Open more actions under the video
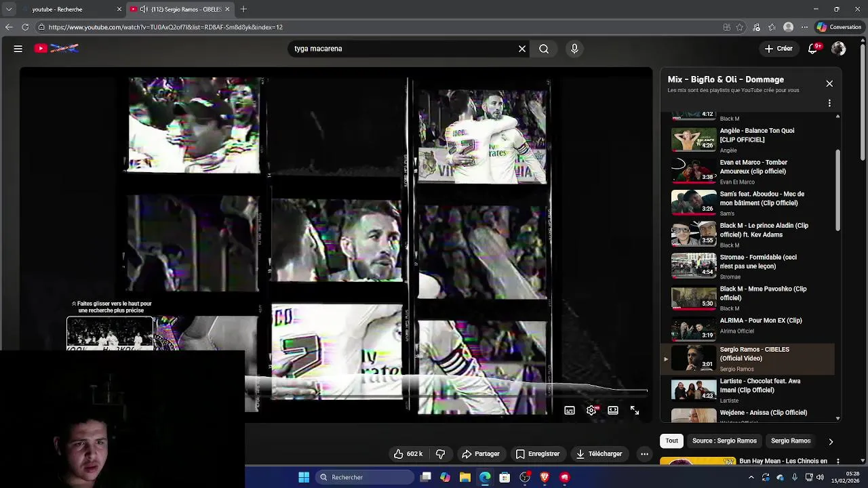This screenshot has height=488, width=868. pyautogui.click(x=645, y=454)
